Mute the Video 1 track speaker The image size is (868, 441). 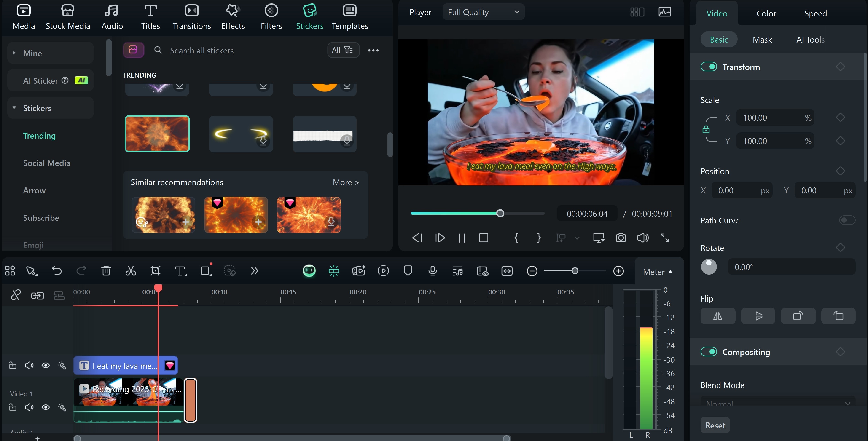pyautogui.click(x=29, y=407)
